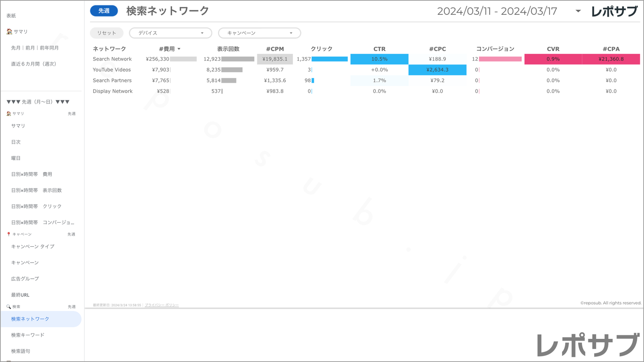Select 直近６カ月間（週次） page
644x362 pixels.
[33, 64]
